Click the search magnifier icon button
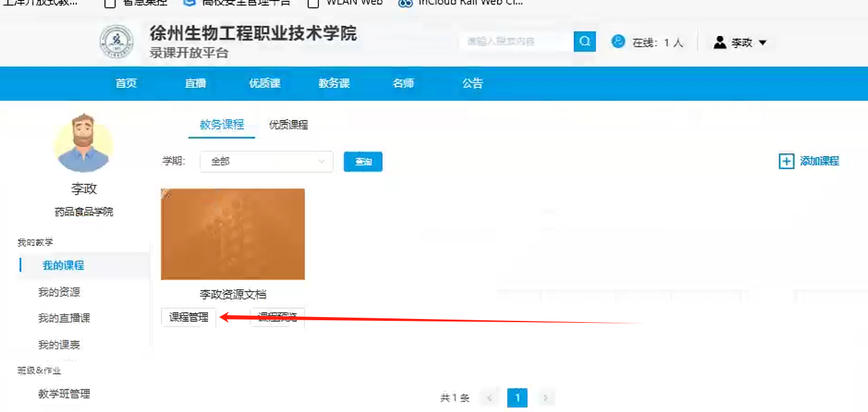The image size is (868, 412). point(584,42)
